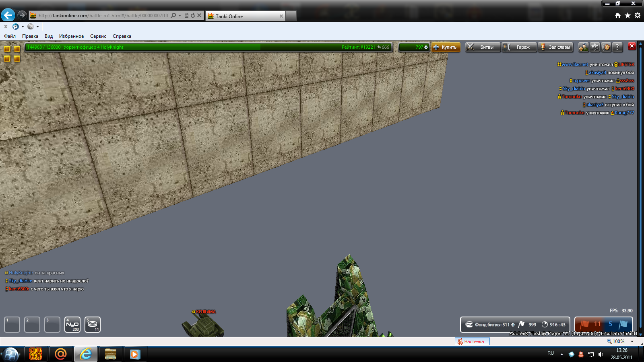This screenshot has width=644, height=362.
Task: Open Mail.ru agent taskbar icon
Action: [x=60, y=354]
